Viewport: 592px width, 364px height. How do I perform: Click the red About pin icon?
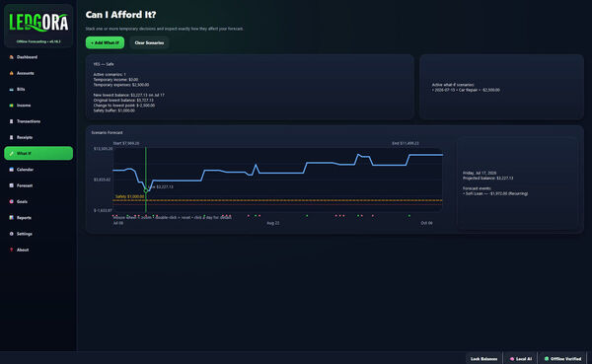pos(11,250)
